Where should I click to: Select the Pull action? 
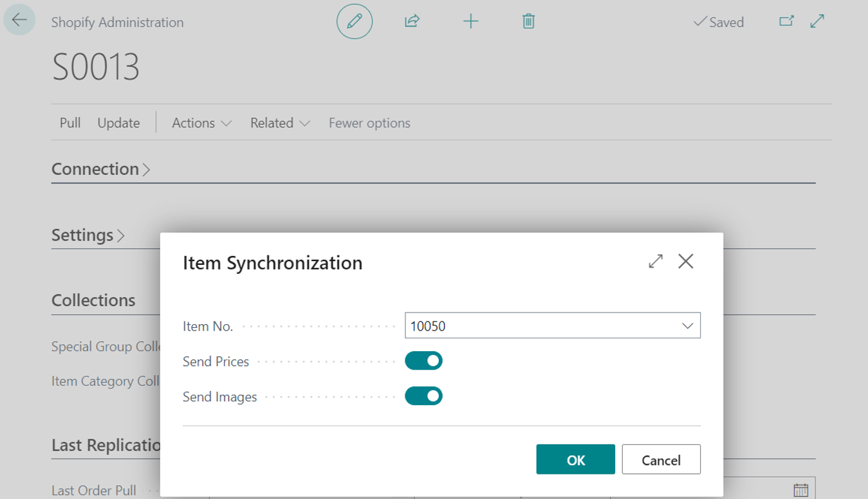(x=70, y=123)
